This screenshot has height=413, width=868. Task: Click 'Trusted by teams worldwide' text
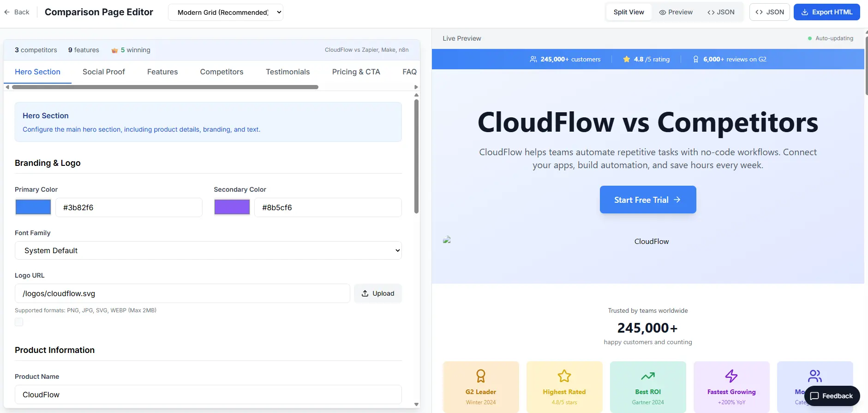point(648,310)
